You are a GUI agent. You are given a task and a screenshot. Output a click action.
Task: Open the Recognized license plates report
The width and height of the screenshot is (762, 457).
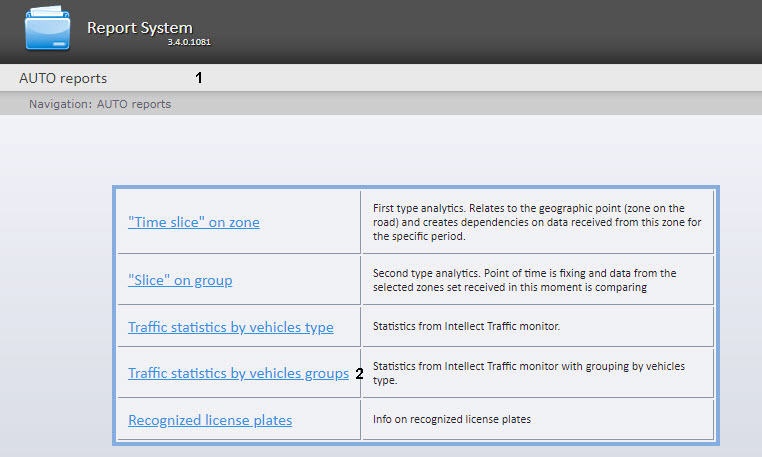point(210,420)
